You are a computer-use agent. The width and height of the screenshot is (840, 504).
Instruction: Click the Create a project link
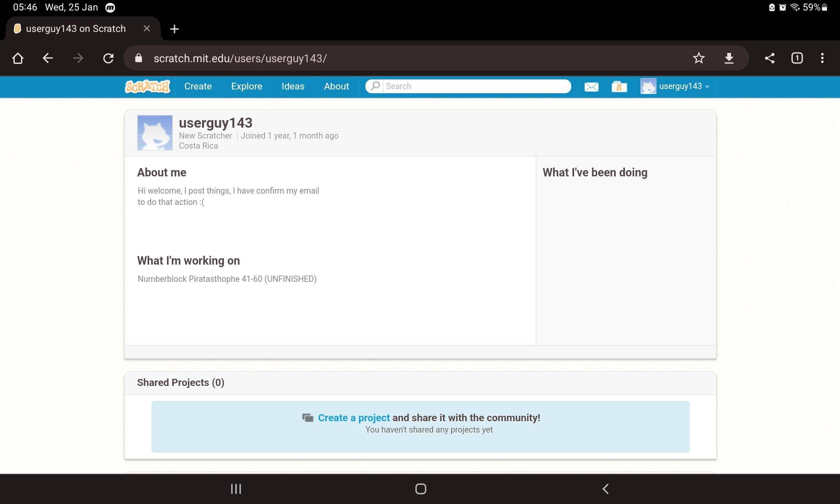pos(354,418)
